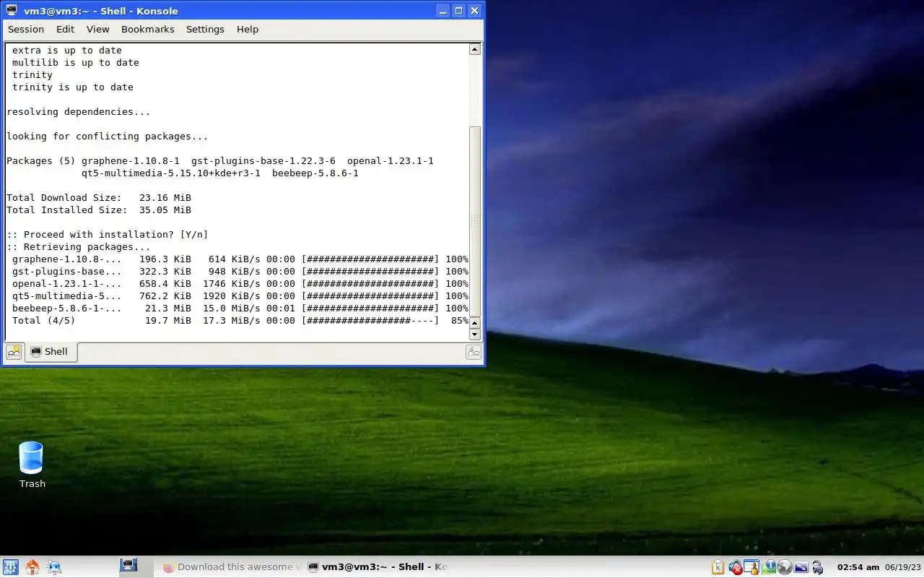Screen dimensions: 924x578
Task: Maximize the Konsole window
Action: click(x=458, y=11)
